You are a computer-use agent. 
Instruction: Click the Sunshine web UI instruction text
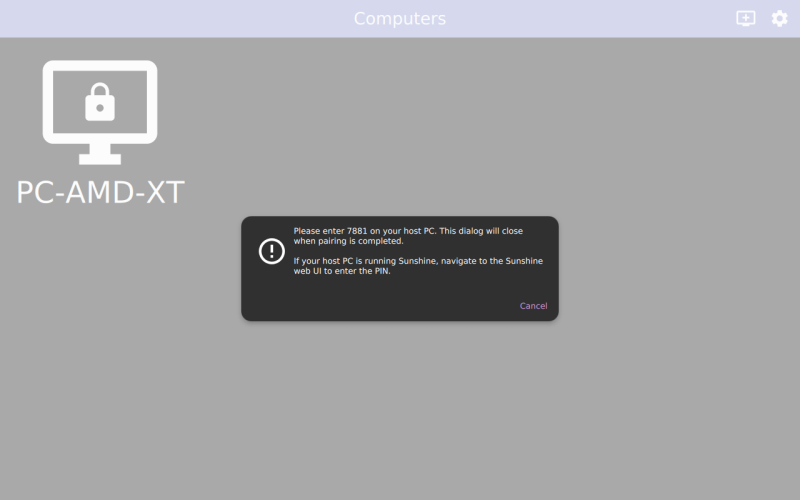coord(418,266)
